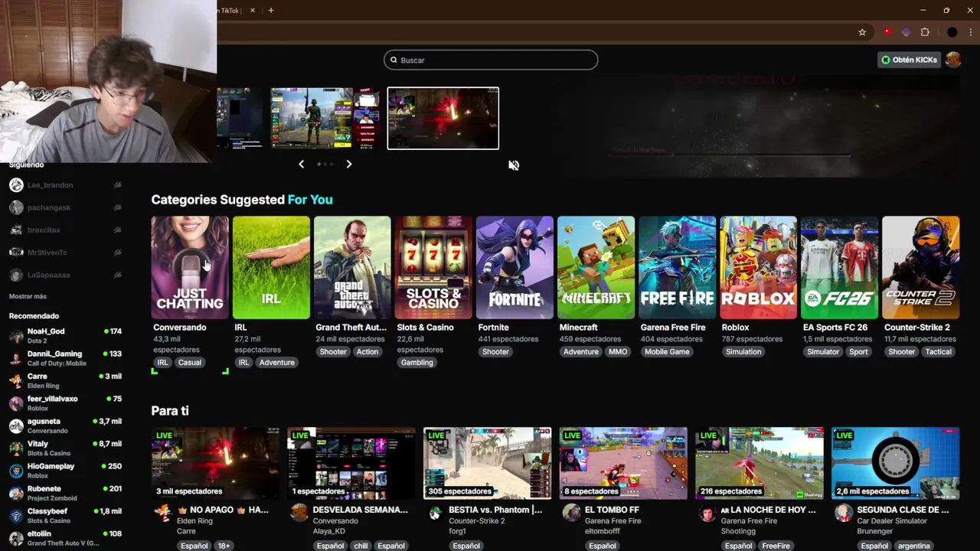Open Vitaly recommended channel
The width and height of the screenshot is (980, 551).
65,448
